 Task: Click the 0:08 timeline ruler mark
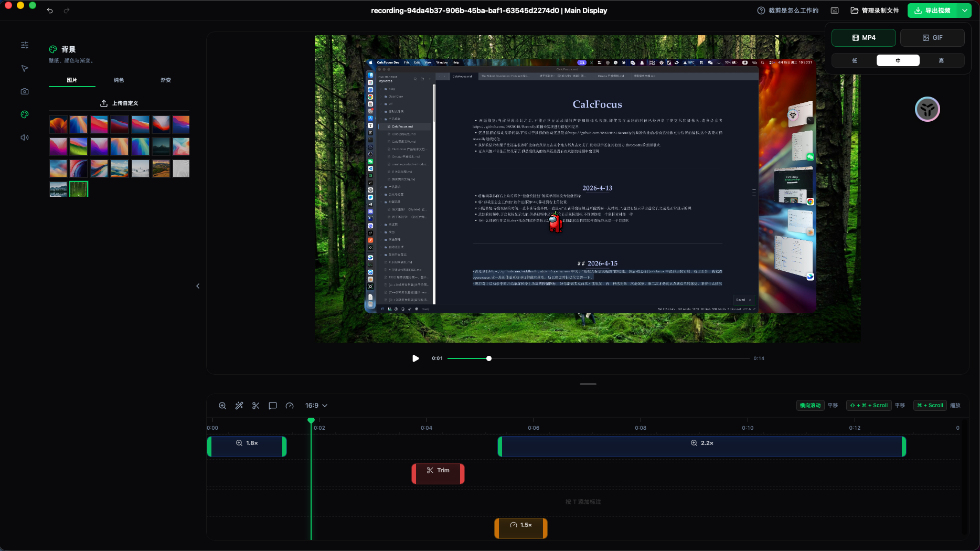click(641, 428)
